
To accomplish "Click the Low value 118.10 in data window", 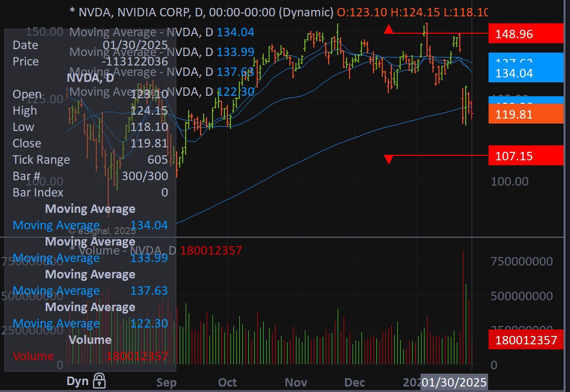I will coord(149,127).
